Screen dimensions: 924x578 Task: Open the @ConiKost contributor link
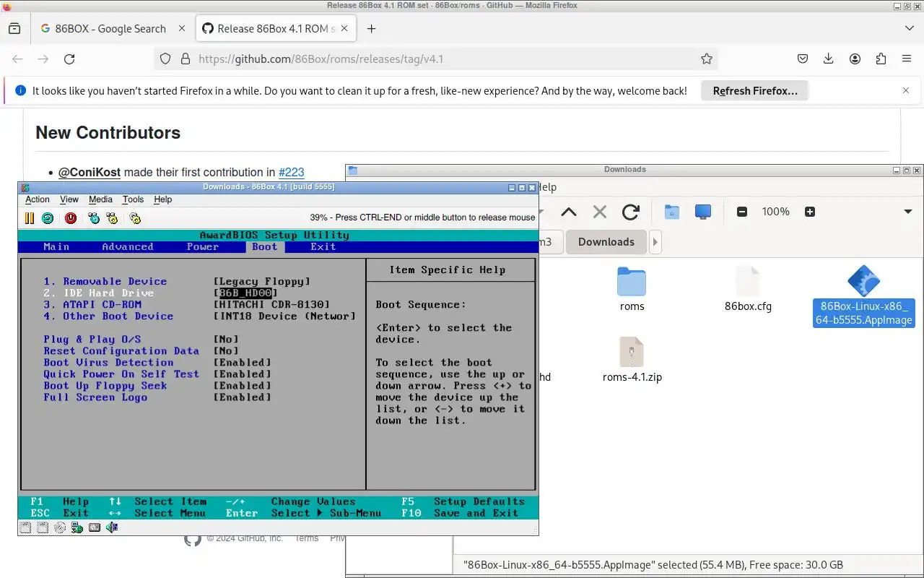coord(90,172)
